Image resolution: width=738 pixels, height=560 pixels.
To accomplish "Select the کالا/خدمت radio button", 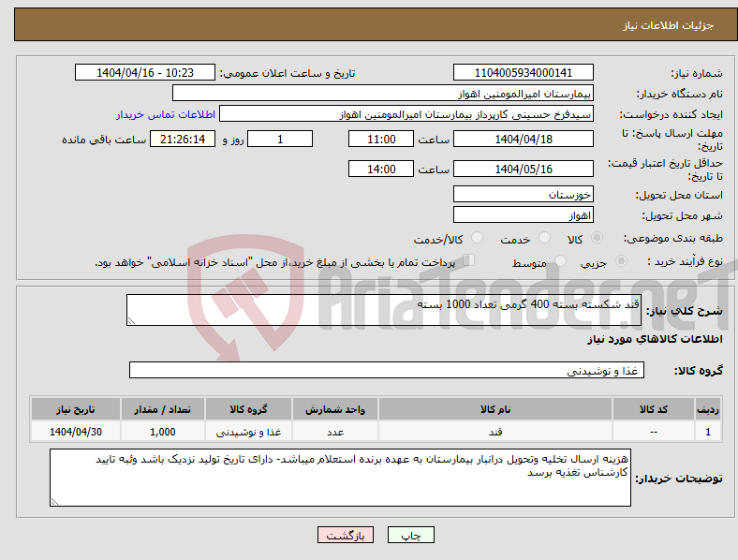I will 478,238.
